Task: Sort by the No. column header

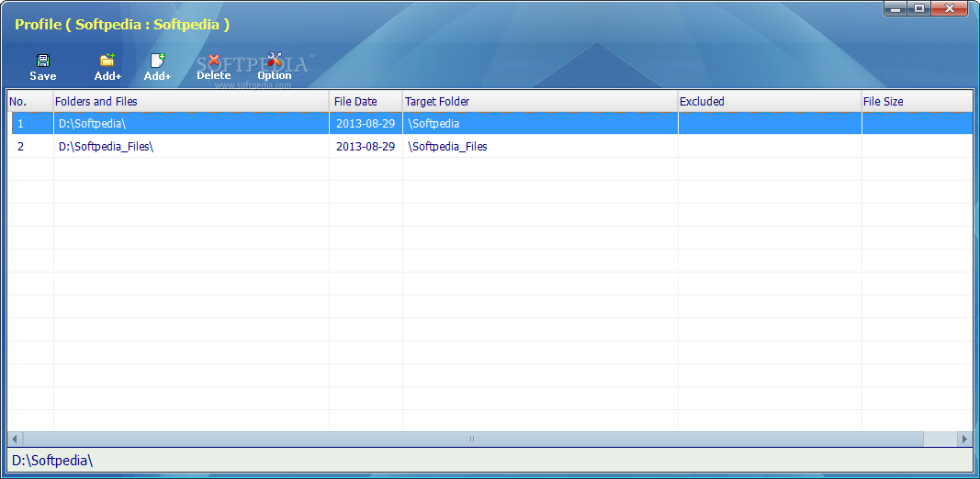Action: click(x=30, y=101)
